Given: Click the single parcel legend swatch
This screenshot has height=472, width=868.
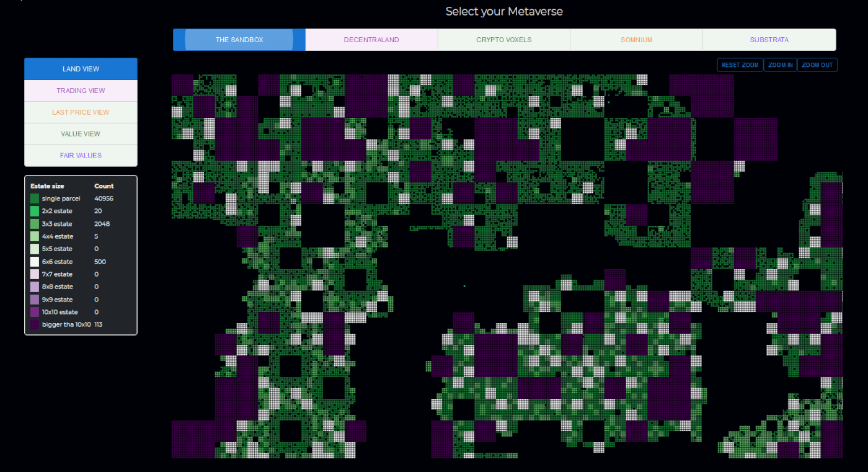Looking at the screenshot, I should [33, 198].
